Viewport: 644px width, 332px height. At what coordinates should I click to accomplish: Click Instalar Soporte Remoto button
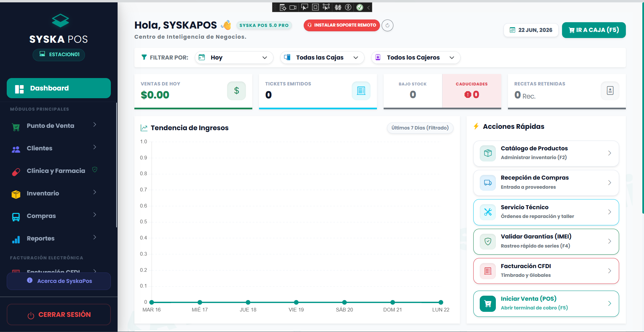pos(342,25)
